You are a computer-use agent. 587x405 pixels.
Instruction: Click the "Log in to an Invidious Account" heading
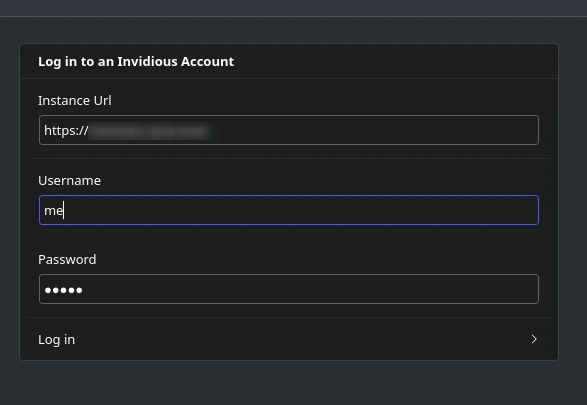[x=136, y=61]
